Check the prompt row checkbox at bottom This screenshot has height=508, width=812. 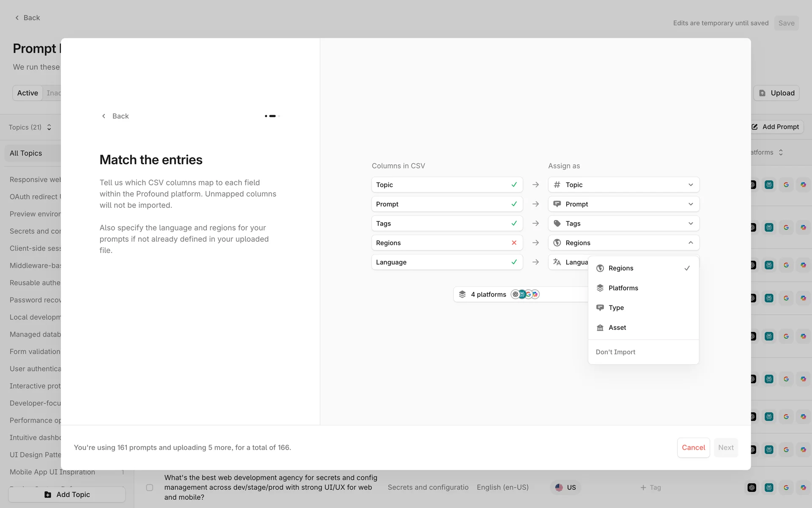click(x=149, y=488)
